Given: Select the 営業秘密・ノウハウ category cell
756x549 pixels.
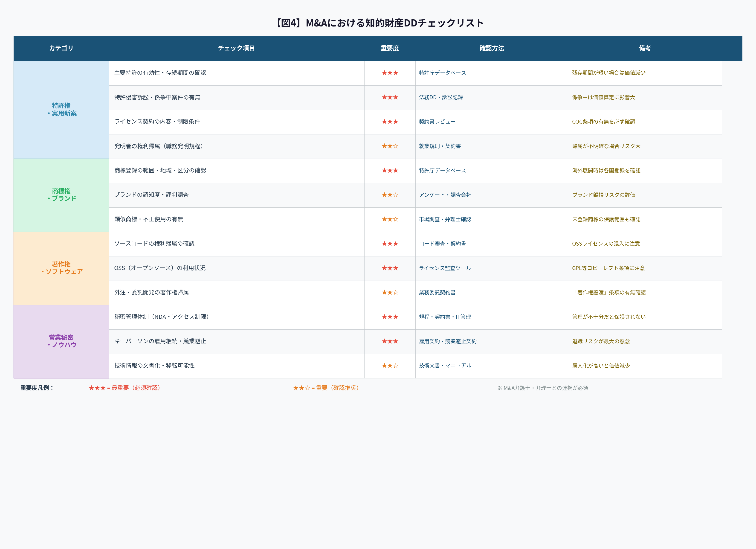Looking at the screenshot, I should point(61,341).
